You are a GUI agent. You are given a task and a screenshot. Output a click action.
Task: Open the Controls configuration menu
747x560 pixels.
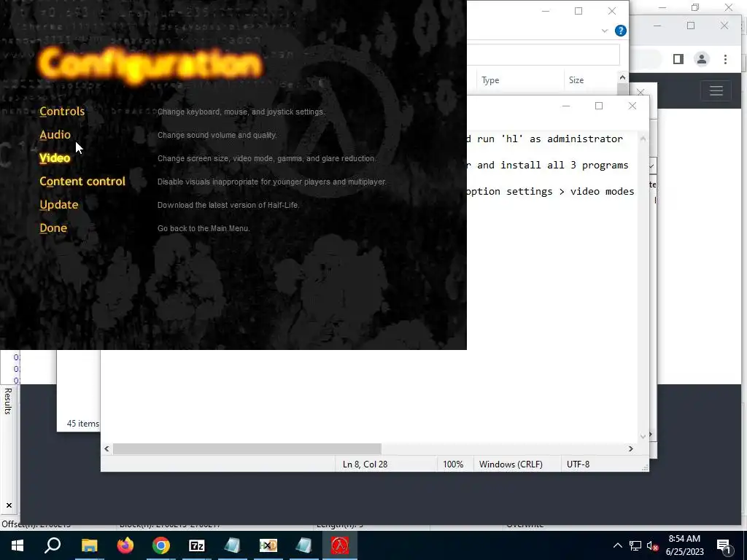[62, 112]
